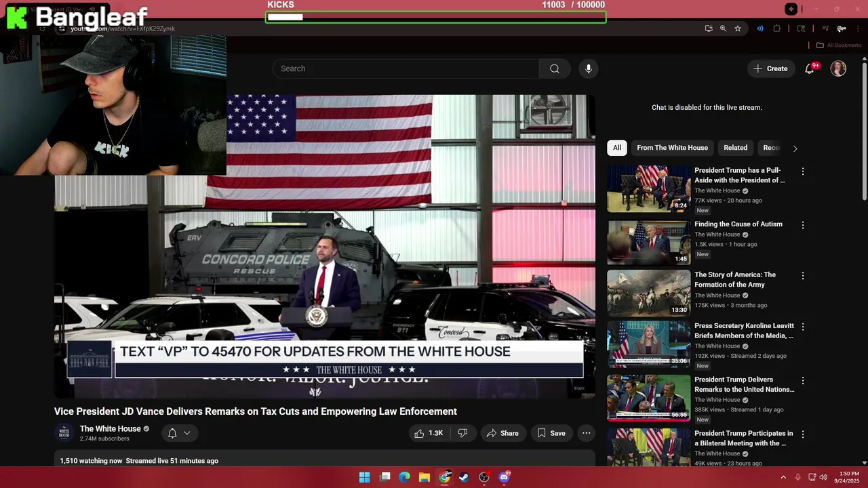Open Microsoft Edge from taskbar
868x488 pixels.
tap(405, 477)
